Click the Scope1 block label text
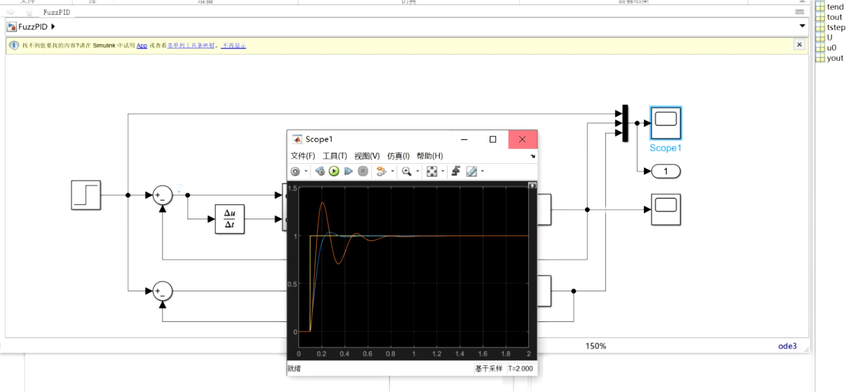The image size is (868, 392). [x=666, y=148]
